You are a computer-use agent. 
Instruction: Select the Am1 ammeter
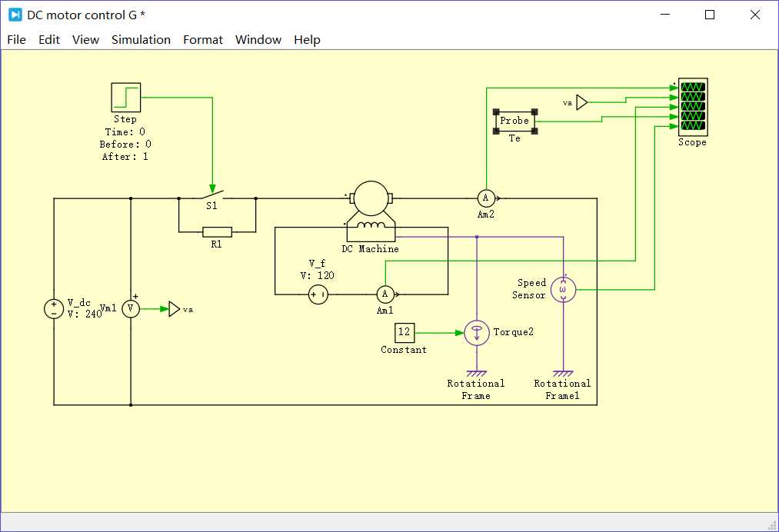385,294
